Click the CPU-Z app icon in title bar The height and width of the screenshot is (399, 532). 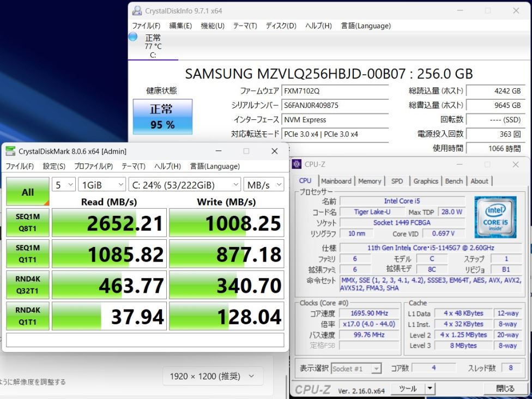(x=297, y=164)
